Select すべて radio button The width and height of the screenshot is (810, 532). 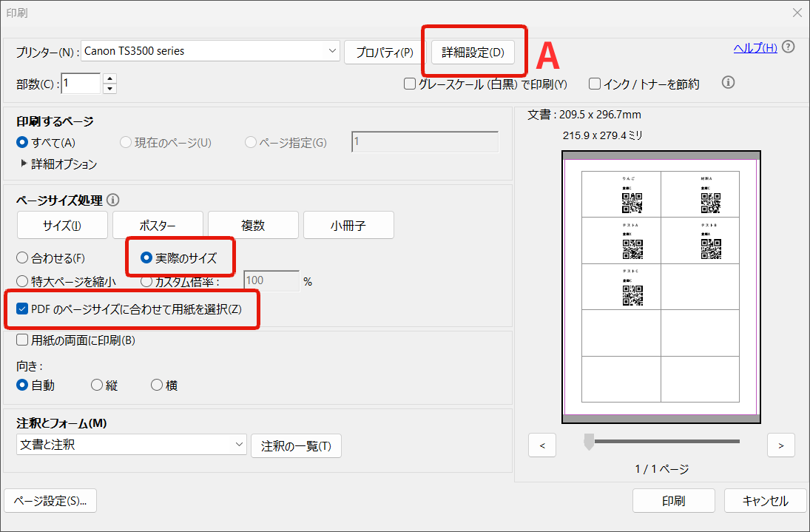(x=22, y=142)
